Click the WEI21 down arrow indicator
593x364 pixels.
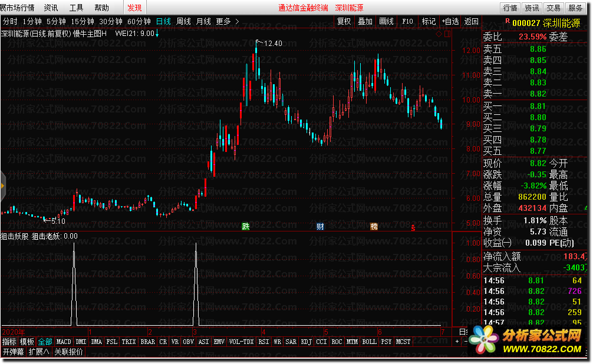[157, 34]
